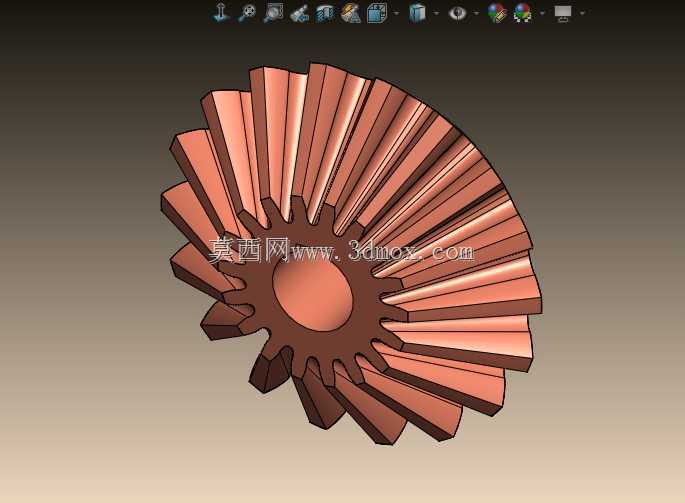Open View Settings monitor icon
The image size is (685, 503).
point(563,13)
